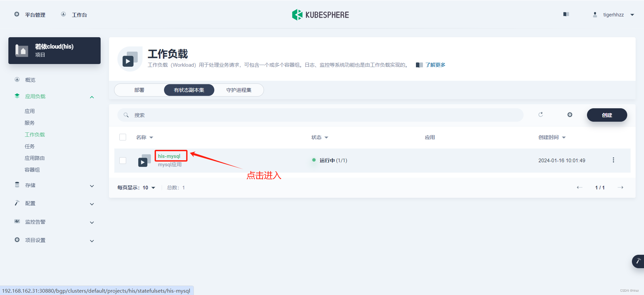Click the mysql应用 description text
The height and width of the screenshot is (295, 644).
170,165
